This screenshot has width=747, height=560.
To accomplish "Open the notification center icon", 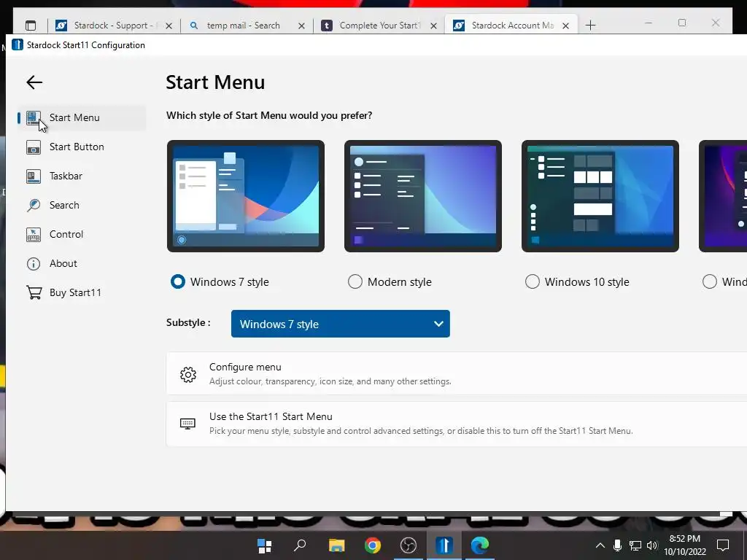I will tap(723, 545).
